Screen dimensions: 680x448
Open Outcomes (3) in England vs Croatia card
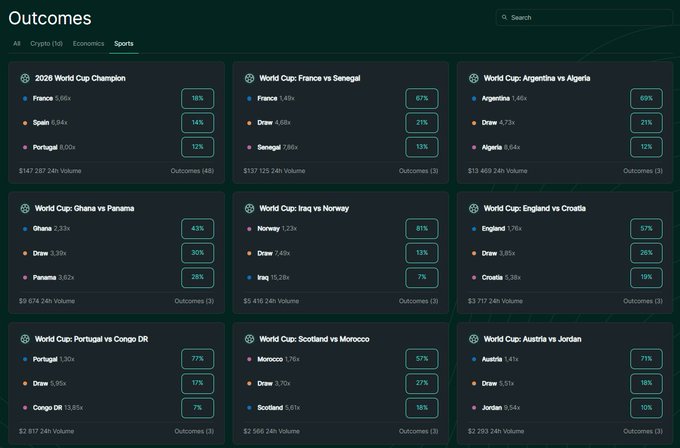pos(643,301)
